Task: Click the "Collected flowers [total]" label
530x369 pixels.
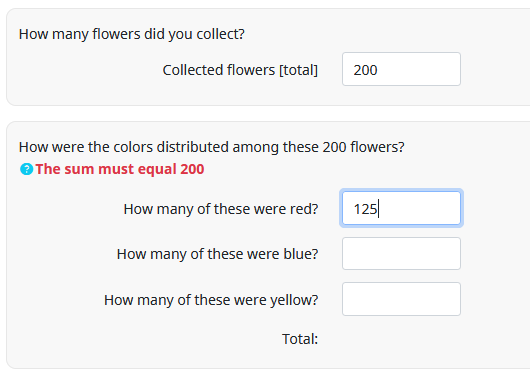Action: coord(240,70)
